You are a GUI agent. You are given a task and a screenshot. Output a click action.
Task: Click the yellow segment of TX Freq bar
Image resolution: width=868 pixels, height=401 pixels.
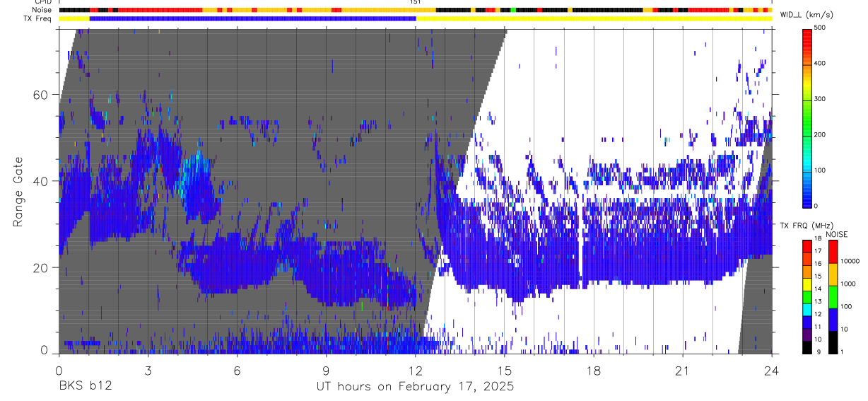pyautogui.click(x=594, y=18)
